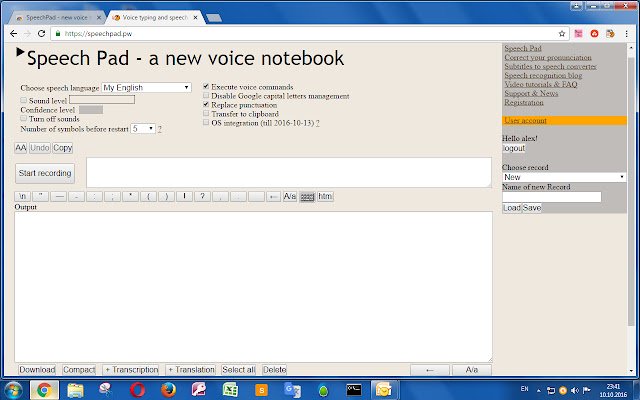Go back in browser history
Viewport: 640px width, 400px height.
tap(13, 33)
